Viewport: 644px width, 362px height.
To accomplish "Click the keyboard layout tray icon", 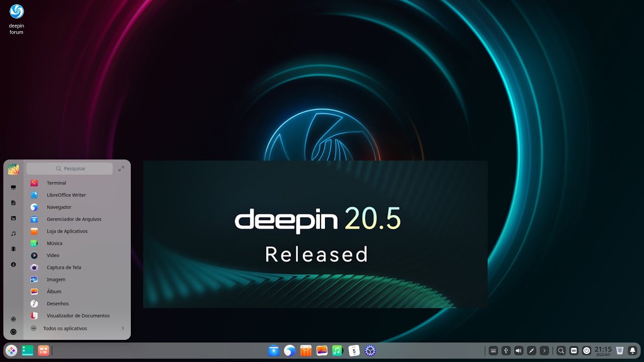I will tap(574, 350).
